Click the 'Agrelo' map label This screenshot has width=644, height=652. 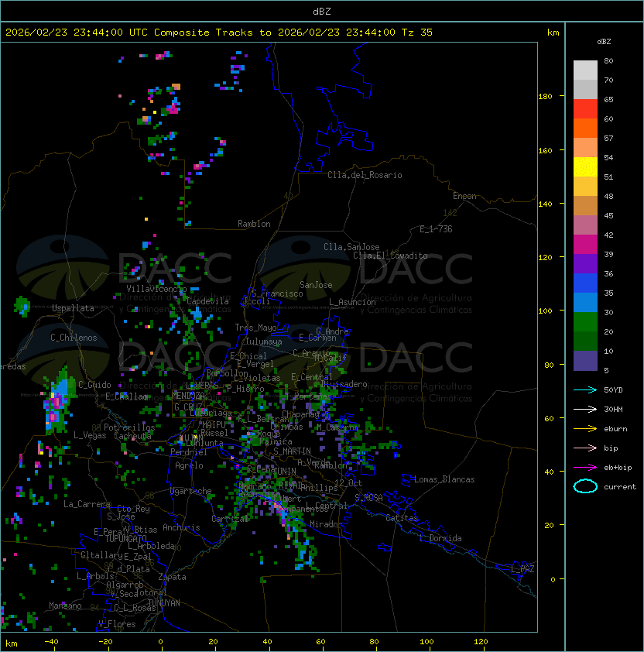pos(189,465)
